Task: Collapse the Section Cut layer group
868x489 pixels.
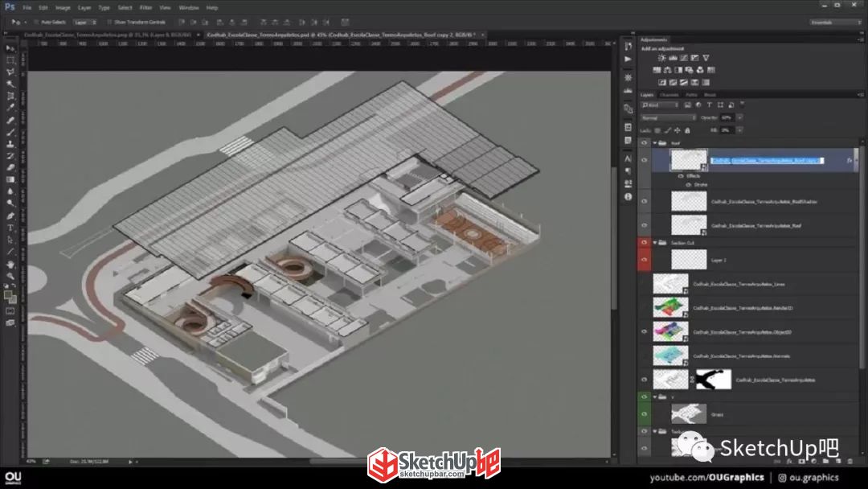Action: 655,243
